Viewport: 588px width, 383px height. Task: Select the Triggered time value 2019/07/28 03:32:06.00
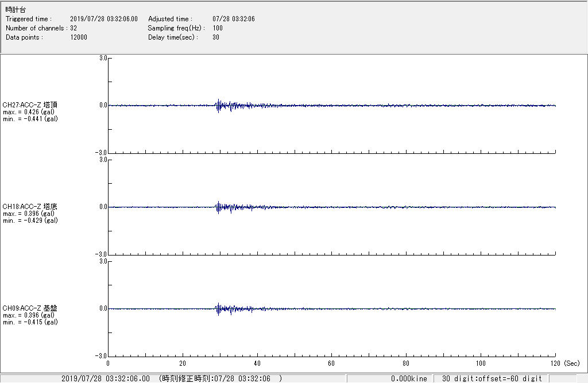tap(107, 19)
